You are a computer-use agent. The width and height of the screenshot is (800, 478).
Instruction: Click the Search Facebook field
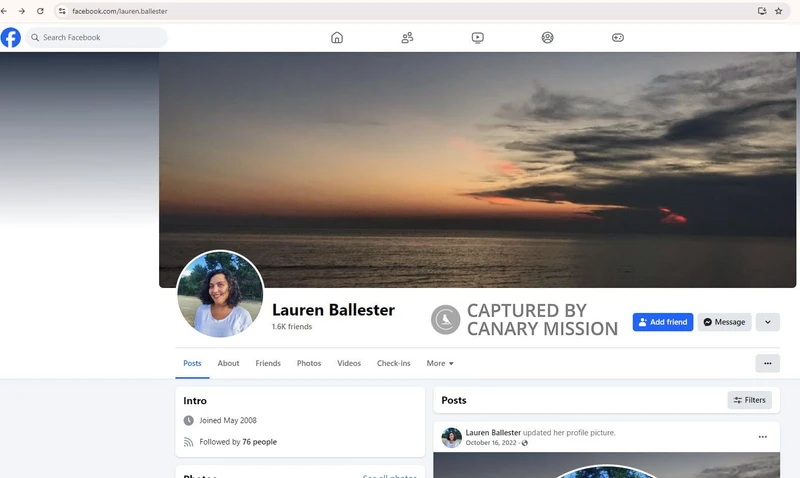coord(96,37)
